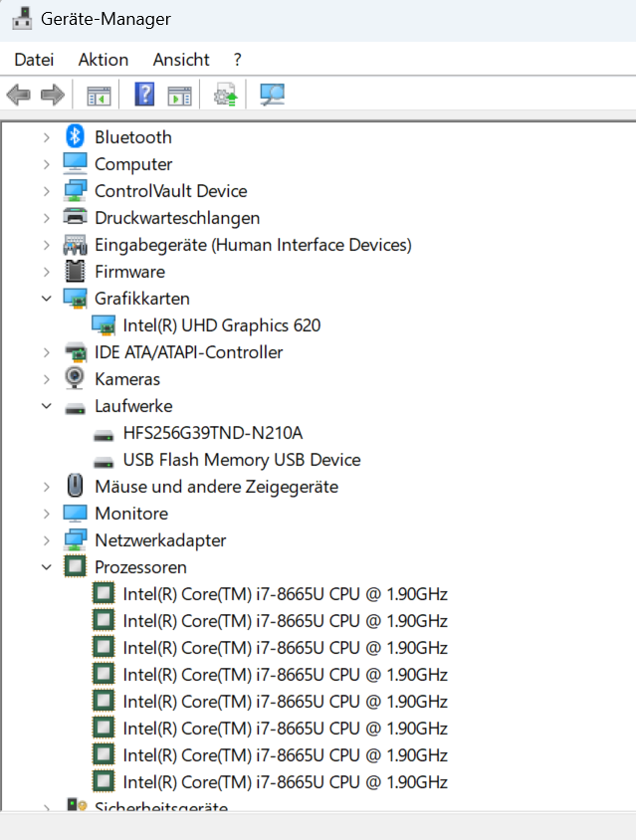Select Eingabegeräte (Human Interface Devices) label

pyautogui.click(x=254, y=245)
